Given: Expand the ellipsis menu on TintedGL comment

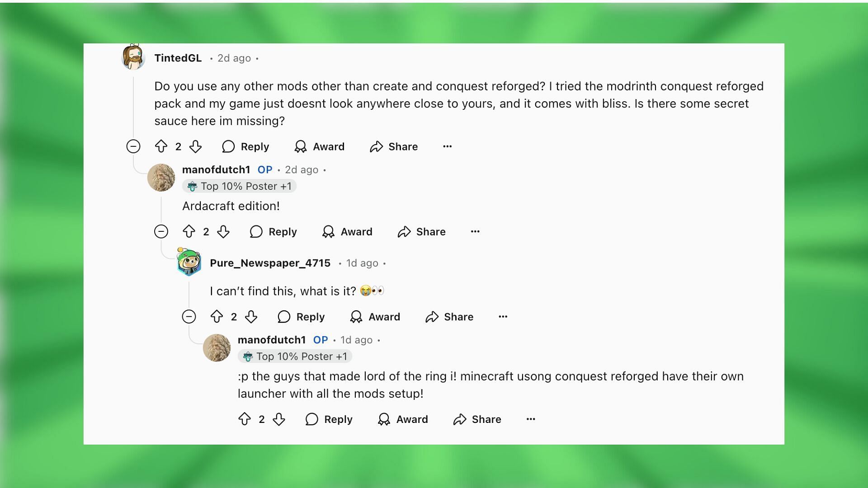Looking at the screenshot, I should [447, 146].
